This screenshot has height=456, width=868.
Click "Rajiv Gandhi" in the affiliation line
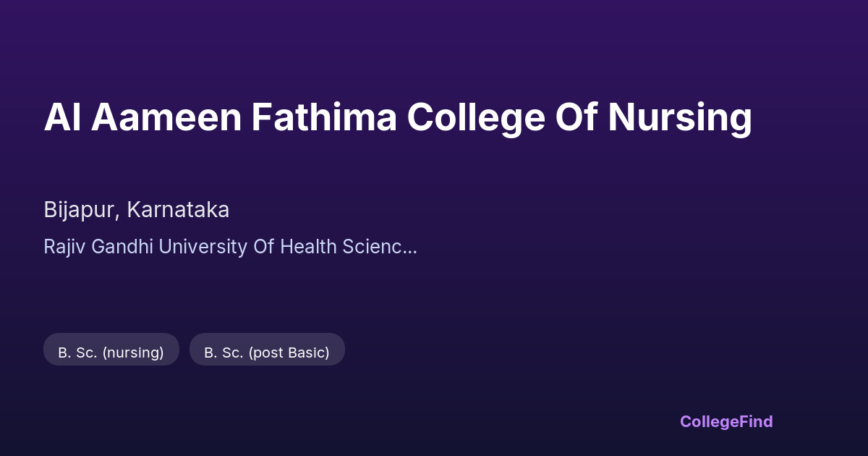point(98,247)
